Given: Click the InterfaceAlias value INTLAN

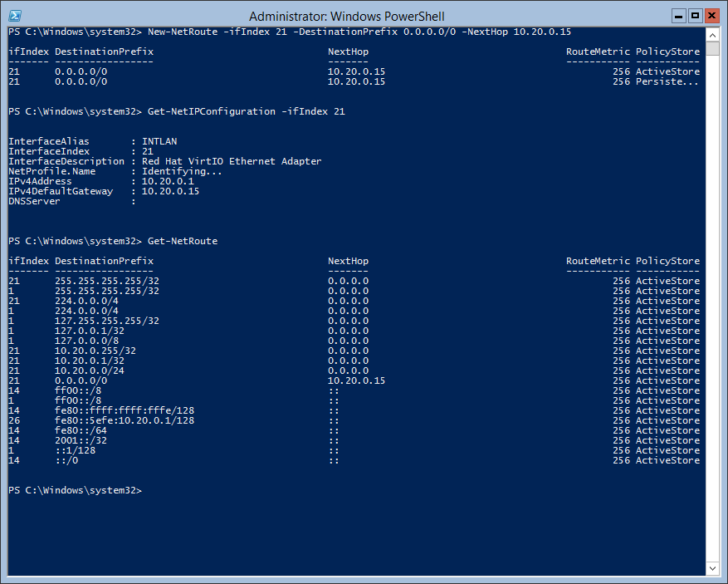Looking at the screenshot, I should pos(159,141).
